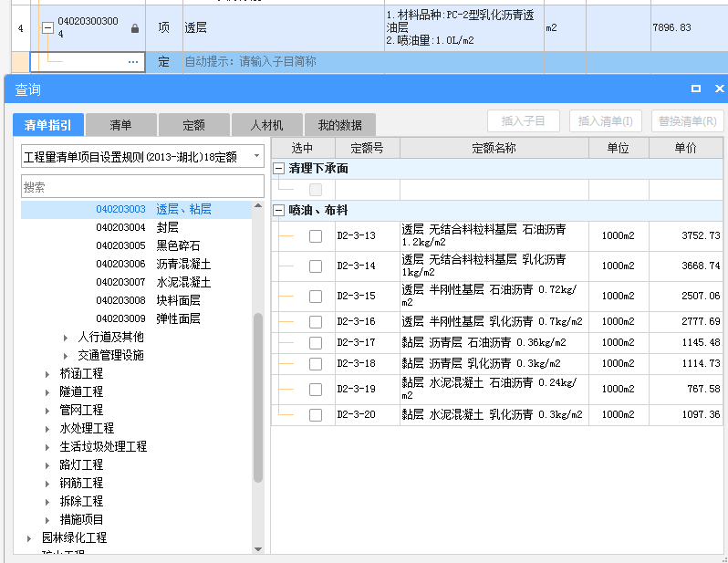Expand the 措施项目 node
Viewport: 728px width, 563px height.
coord(47,520)
